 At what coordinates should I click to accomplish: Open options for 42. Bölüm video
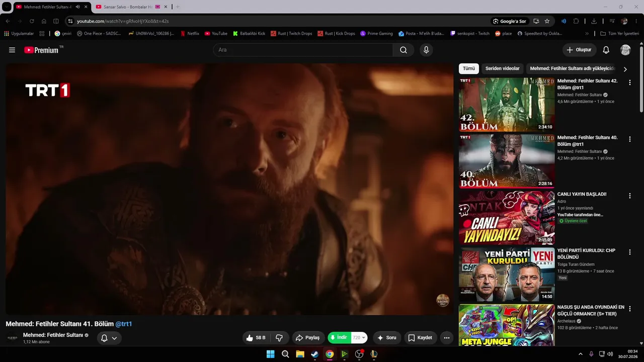pyautogui.click(x=629, y=82)
